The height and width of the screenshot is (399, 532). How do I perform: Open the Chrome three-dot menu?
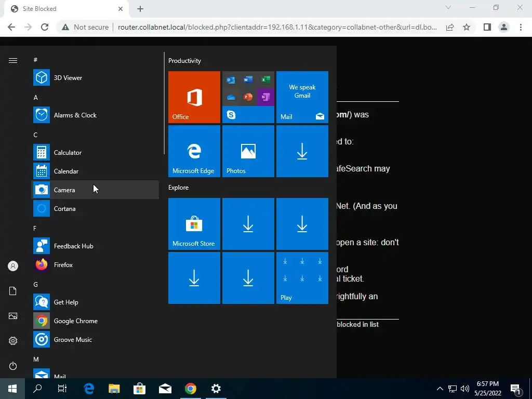tap(521, 27)
